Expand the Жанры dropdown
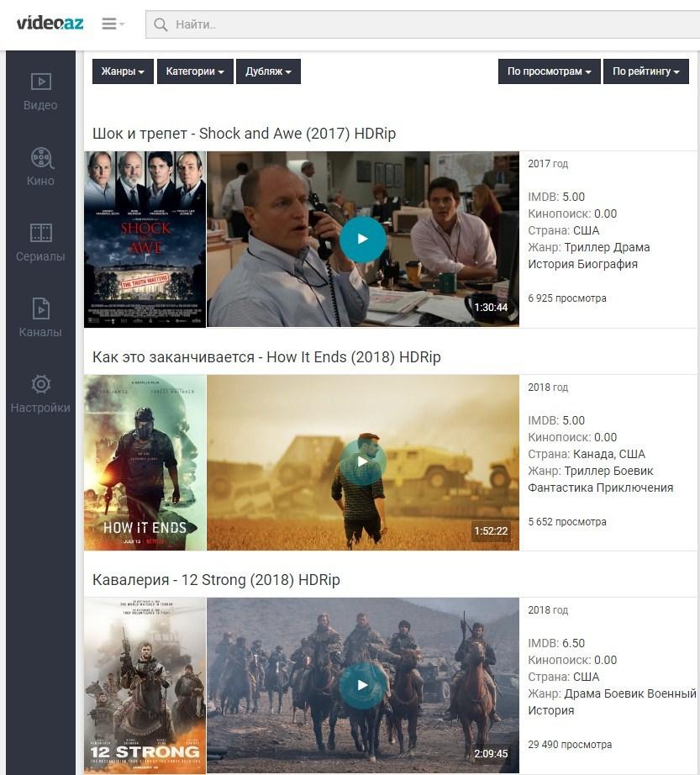The image size is (700, 775). (123, 71)
